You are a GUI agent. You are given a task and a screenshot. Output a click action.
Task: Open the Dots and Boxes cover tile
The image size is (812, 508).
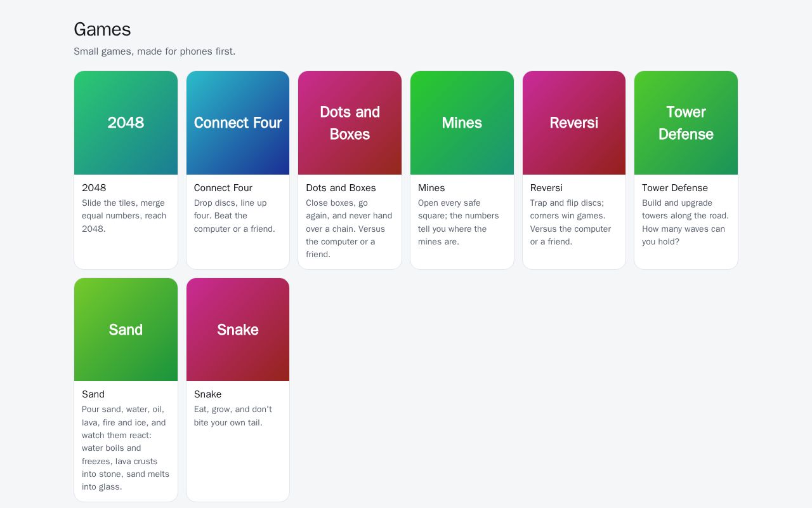pos(350,123)
